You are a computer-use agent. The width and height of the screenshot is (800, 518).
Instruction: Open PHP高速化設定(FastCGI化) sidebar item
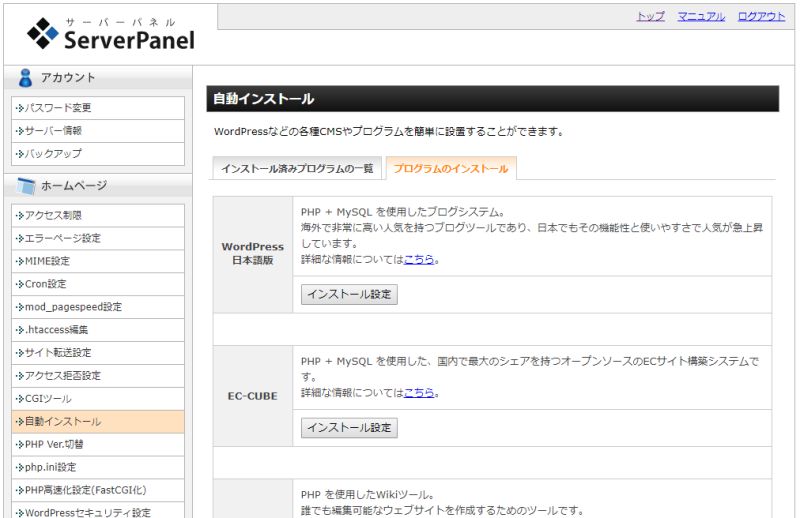98,490
